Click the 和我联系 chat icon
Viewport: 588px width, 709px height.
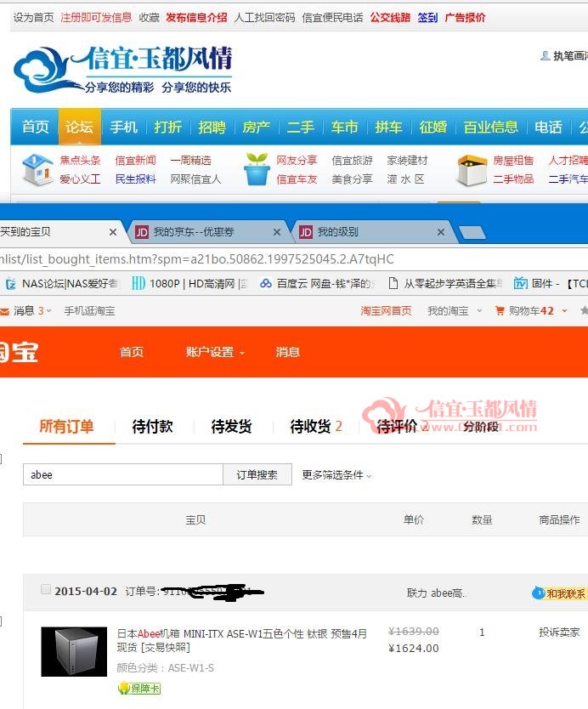(x=538, y=593)
